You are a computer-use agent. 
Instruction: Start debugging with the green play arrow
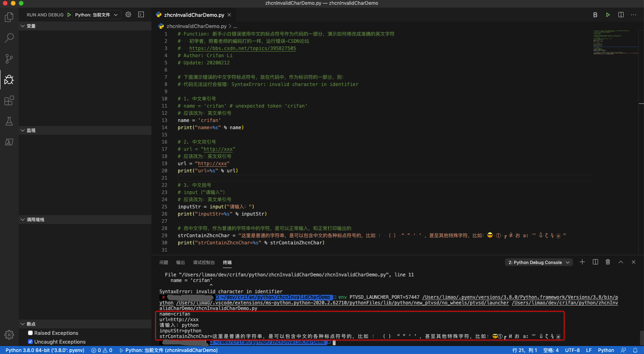69,15
